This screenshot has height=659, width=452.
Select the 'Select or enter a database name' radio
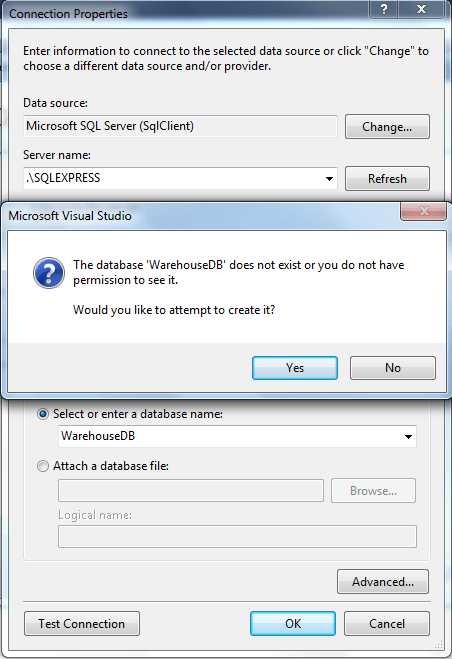point(43,414)
